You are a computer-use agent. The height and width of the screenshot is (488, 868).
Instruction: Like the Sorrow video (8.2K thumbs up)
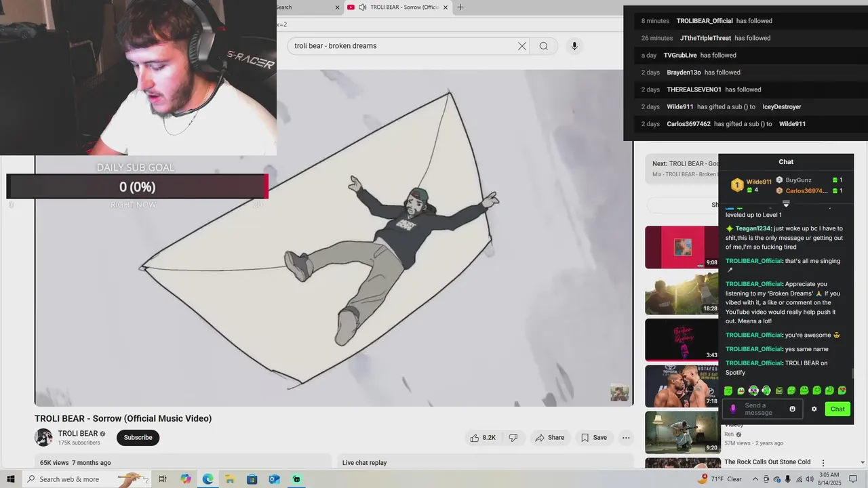click(483, 438)
